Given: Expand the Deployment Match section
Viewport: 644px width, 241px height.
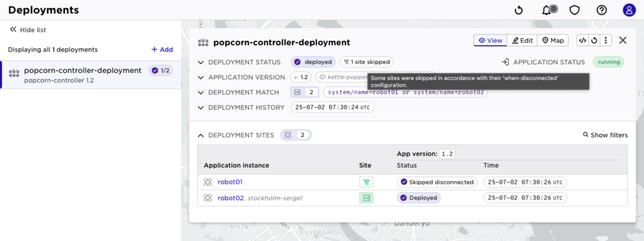Looking at the screenshot, I should (x=201, y=92).
